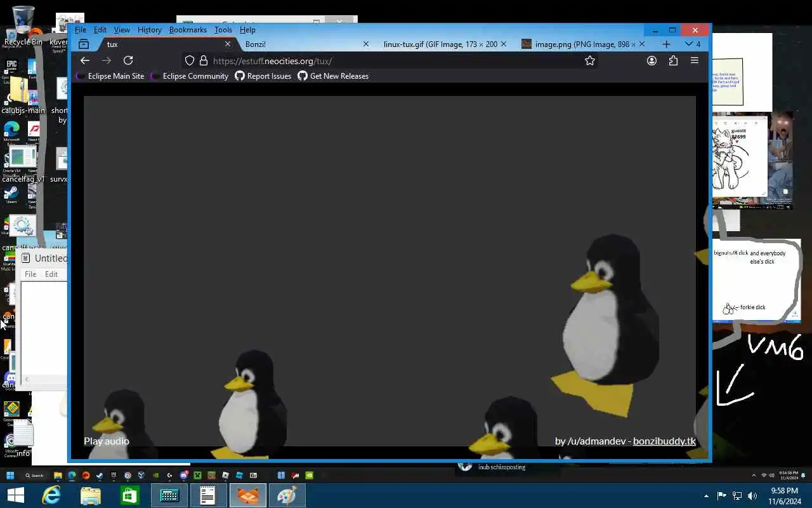The height and width of the screenshot is (508, 812).
Task: Open Windows Start button on taskbar
Action: [15, 495]
